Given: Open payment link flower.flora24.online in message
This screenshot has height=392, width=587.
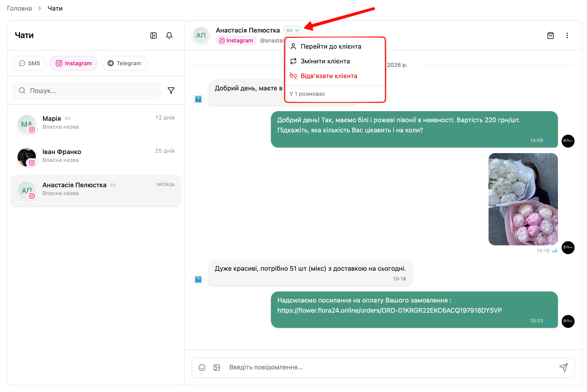Looking at the screenshot, I should pos(389,310).
